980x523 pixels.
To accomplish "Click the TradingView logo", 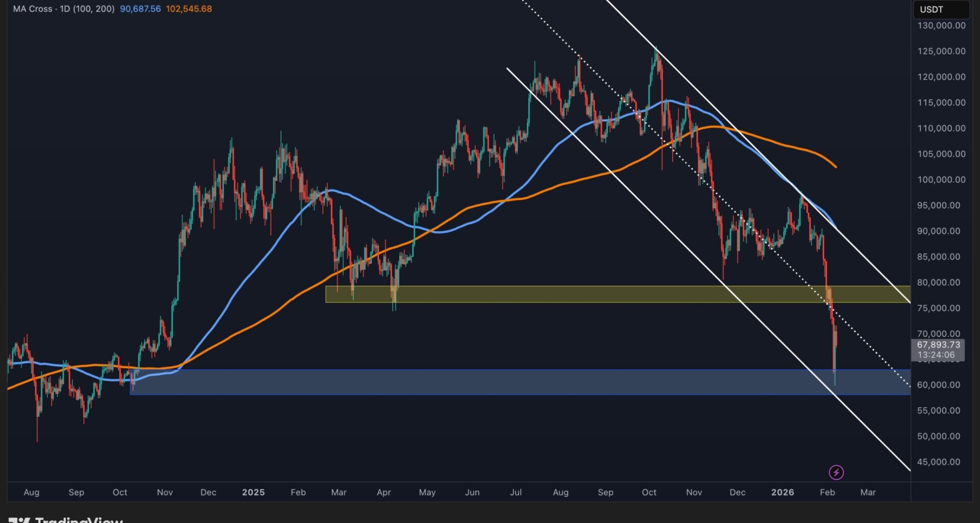I will [66, 519].
